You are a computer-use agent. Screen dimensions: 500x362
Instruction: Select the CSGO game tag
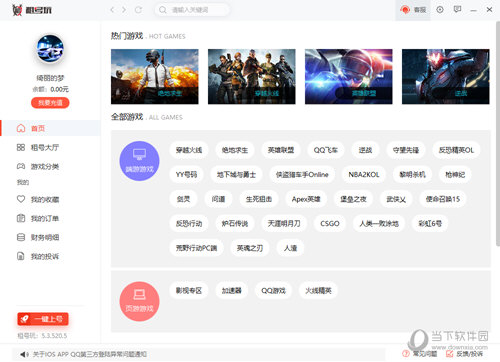tap(330, 223)
